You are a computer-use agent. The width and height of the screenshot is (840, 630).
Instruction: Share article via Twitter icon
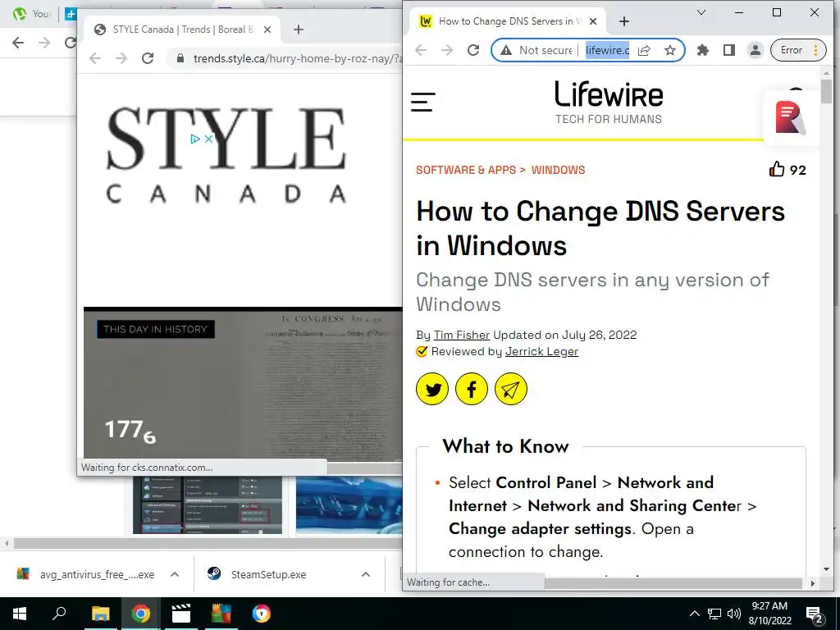pos(431,389)
